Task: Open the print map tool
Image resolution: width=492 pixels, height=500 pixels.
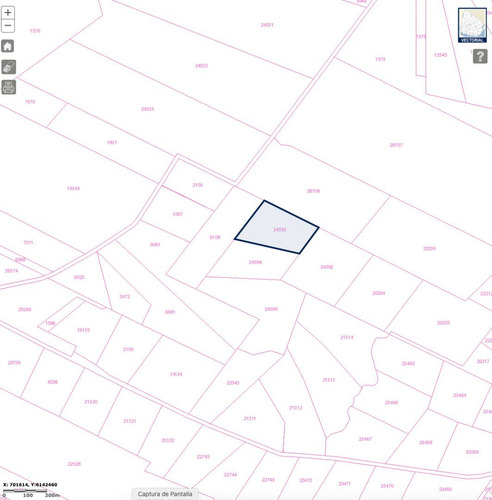Action: coord(9,87)
